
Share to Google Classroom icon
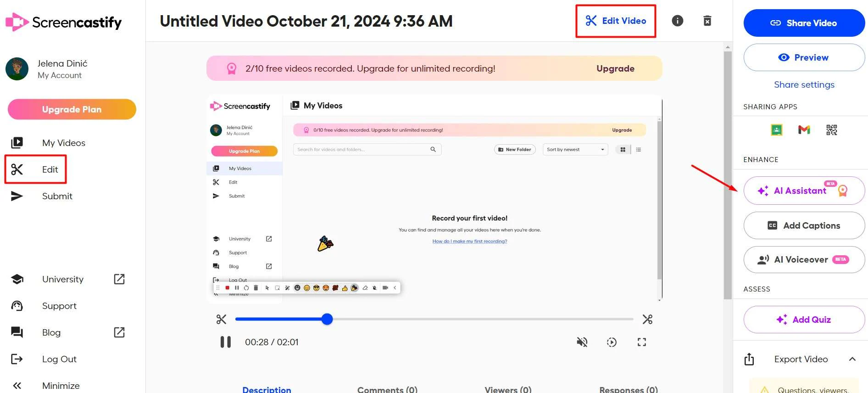click(x=777, y=130)
